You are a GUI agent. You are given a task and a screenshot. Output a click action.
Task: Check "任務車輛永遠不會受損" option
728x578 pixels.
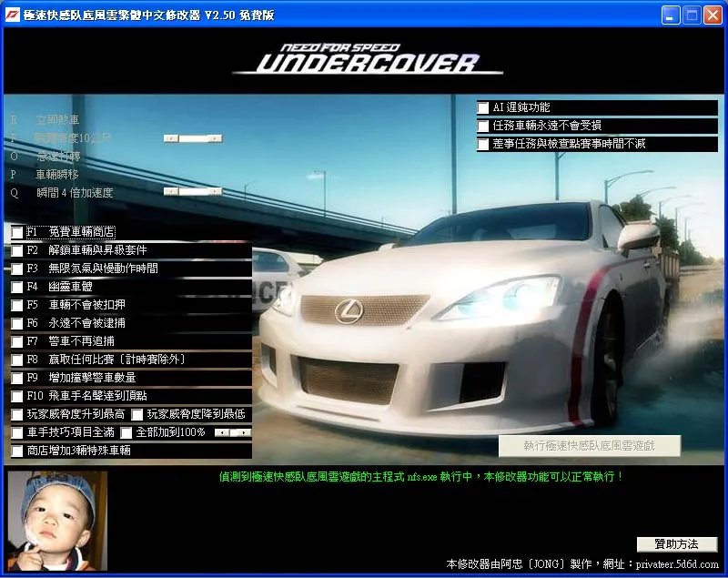(482, 126)
